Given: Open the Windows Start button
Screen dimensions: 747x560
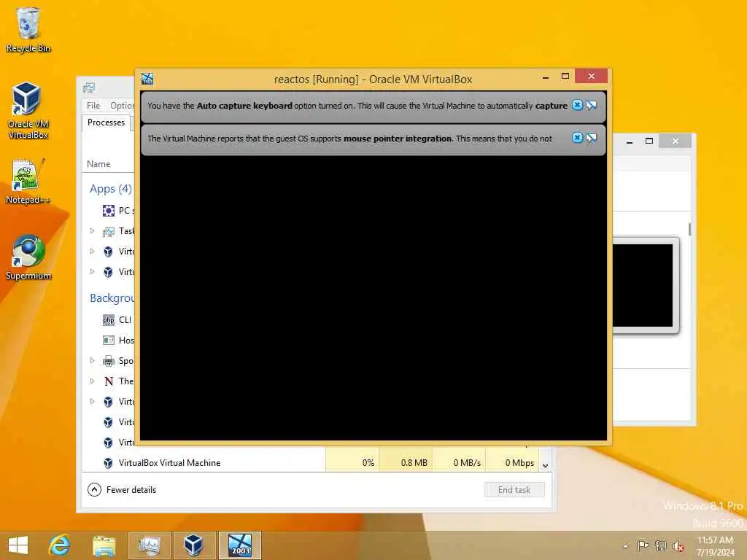Looking at the screenshot, I should point(18,545).
